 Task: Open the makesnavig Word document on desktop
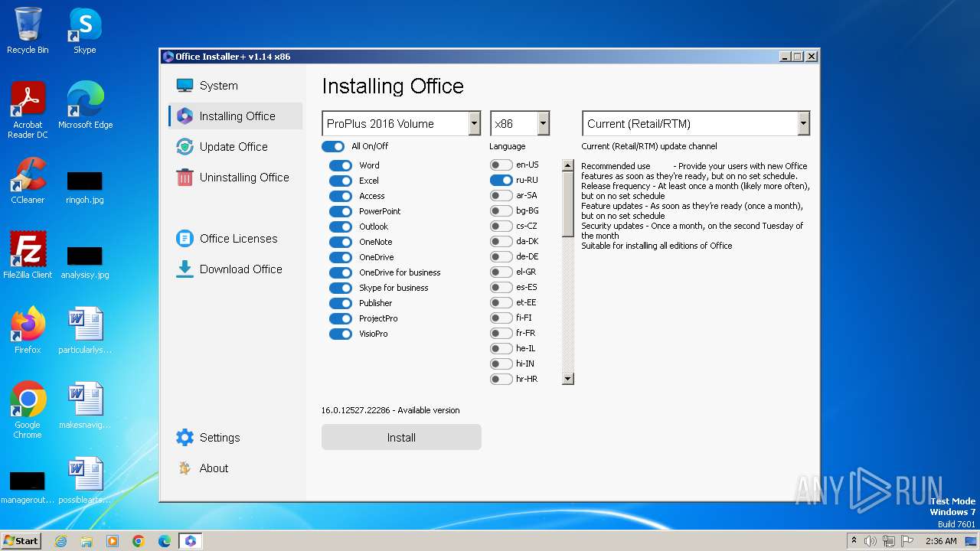85,406
